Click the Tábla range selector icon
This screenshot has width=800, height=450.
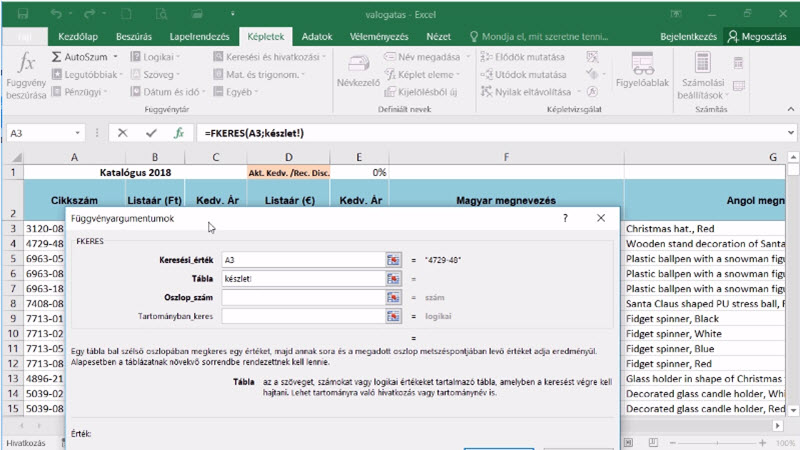click(393, 279)
